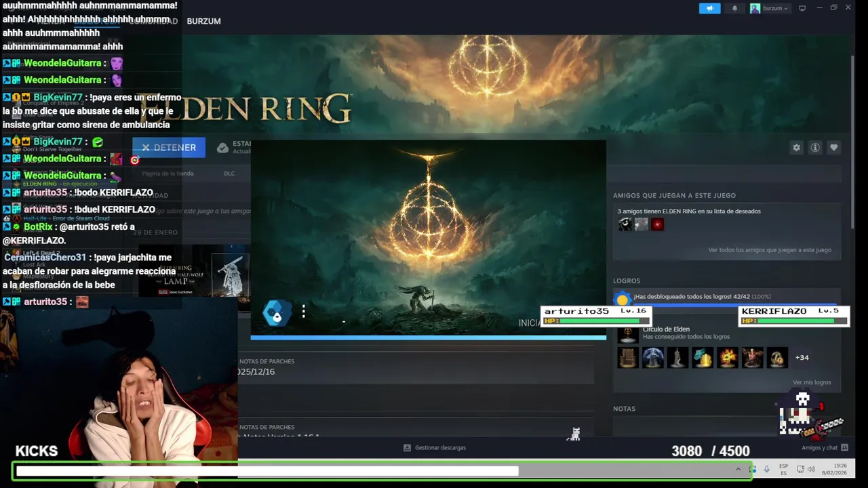Add Elden Ring to favorites heart icon
The image size is (868, 488).
(834, 147)
